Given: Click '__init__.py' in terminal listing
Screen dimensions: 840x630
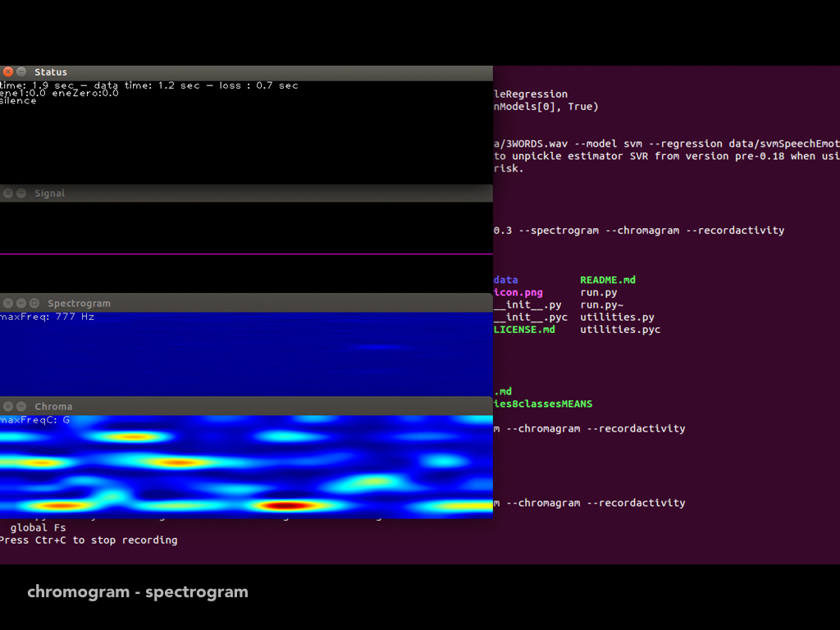Looking at the screenshot, I should [527, 305].
